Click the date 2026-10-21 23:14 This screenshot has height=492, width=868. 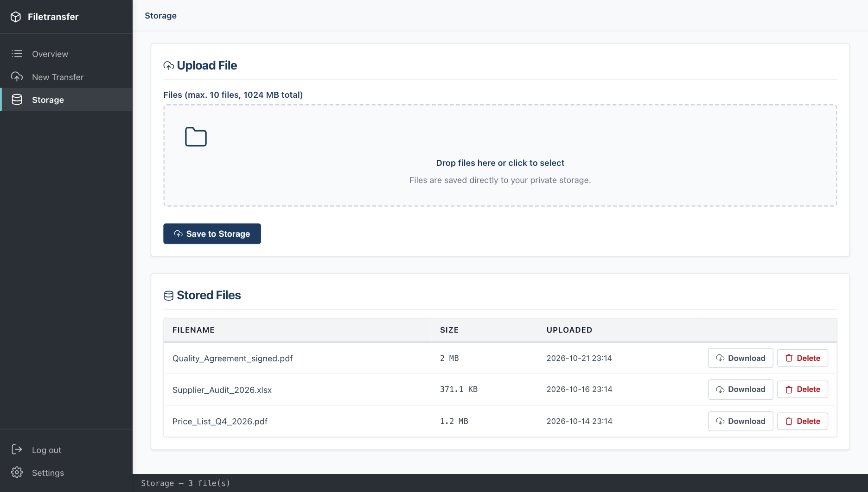[579, 358]
